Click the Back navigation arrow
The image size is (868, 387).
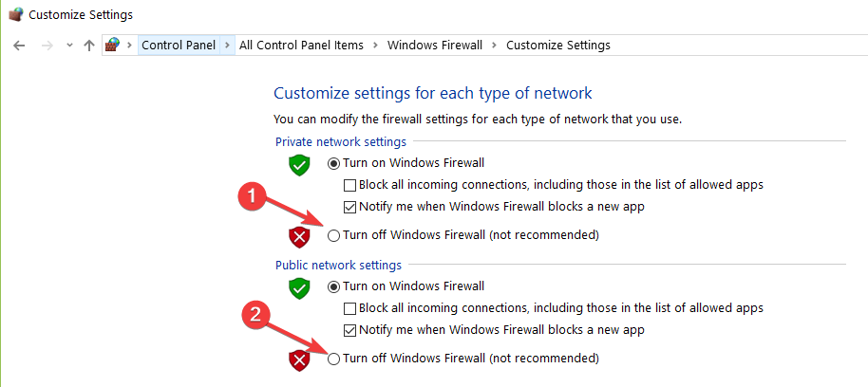[x=18, y=45]
